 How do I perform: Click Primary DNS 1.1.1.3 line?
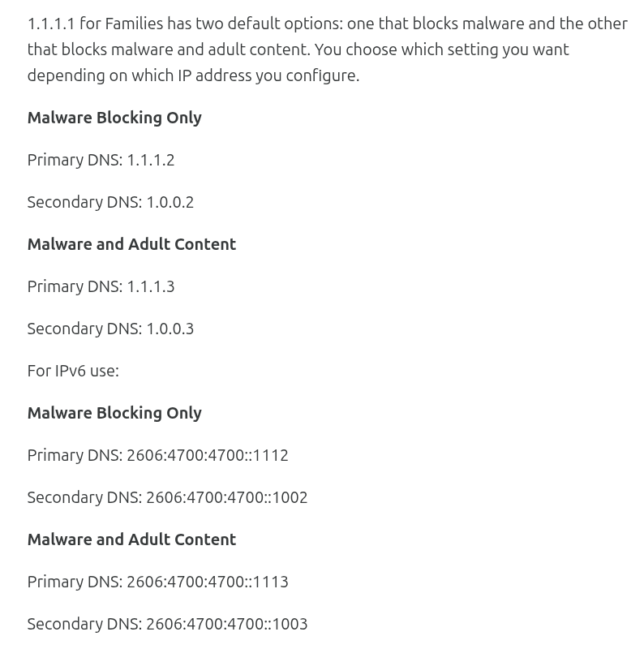pyautogui.click(x=101, y=286)
